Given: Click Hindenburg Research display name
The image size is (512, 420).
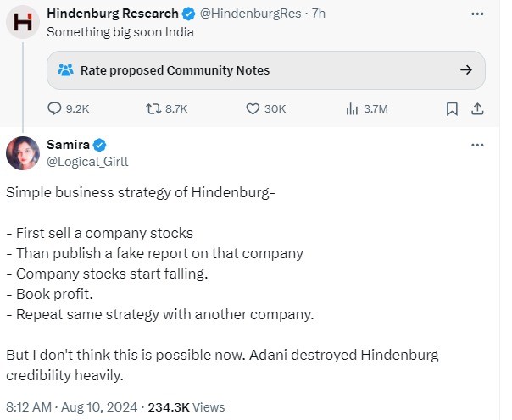Looking at the screenshot, I should (x=113, y=13).
